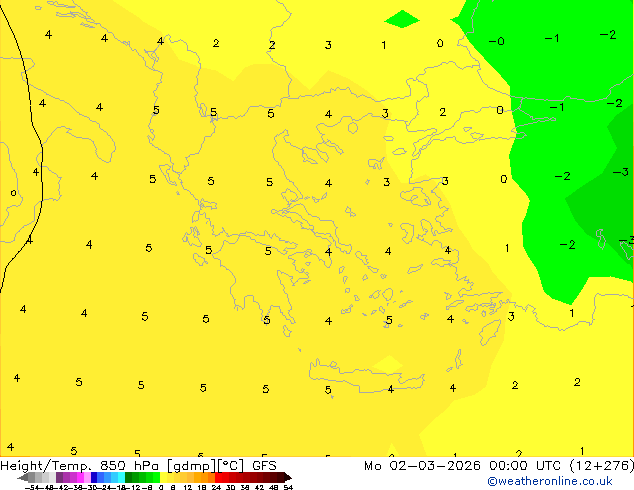Screen dimensions: 634x490
Task: Click the '24' legend scale label
Action: pos(216,487)
